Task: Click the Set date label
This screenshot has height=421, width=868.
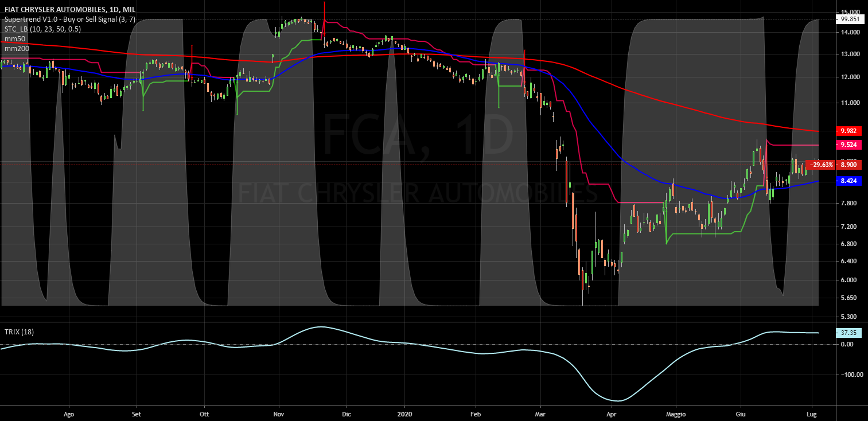Action: click(137, 413)
